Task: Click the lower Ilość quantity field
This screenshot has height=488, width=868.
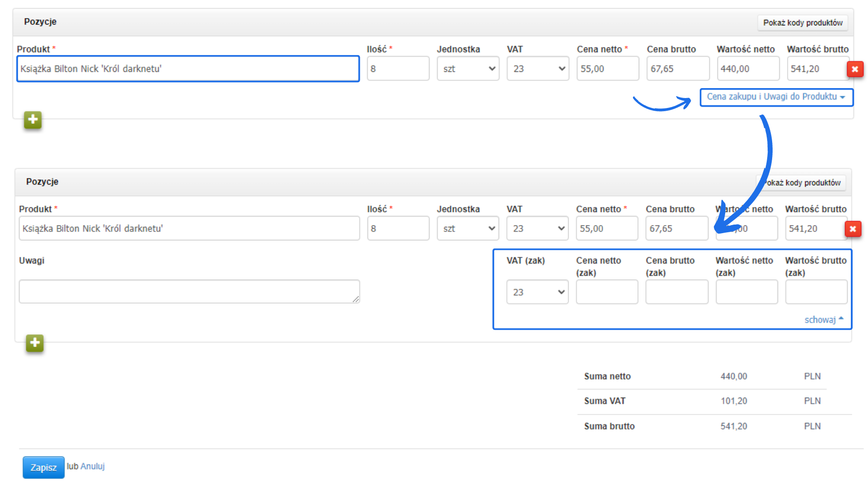Action: pyautogui.click(x=398, y=229)
